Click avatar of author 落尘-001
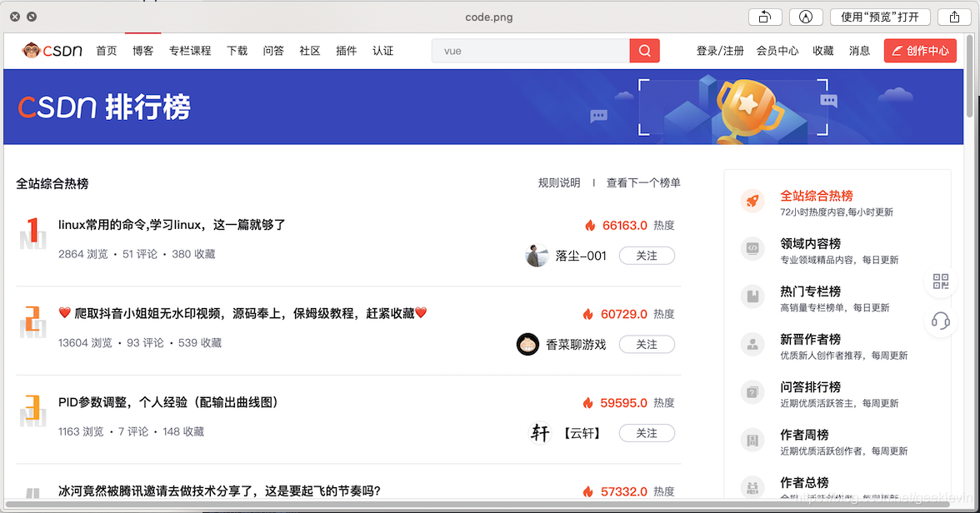Image resolution: width=980 pixels, height=513 pixels. tap(537, 255)
